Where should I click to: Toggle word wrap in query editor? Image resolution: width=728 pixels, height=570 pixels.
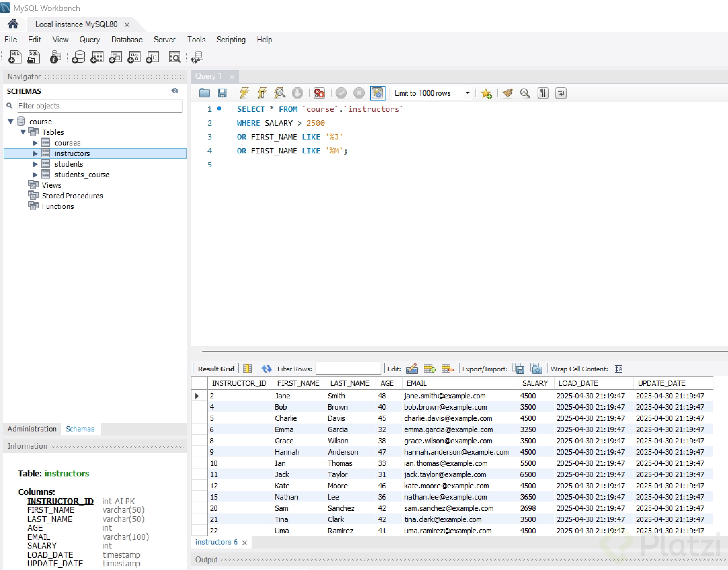(561, 93)
